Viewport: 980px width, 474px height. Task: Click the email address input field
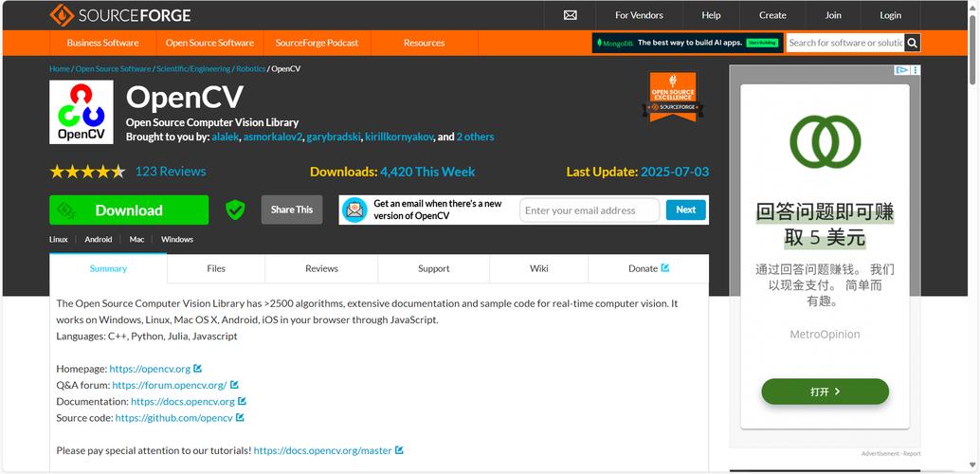click(590, 210)
